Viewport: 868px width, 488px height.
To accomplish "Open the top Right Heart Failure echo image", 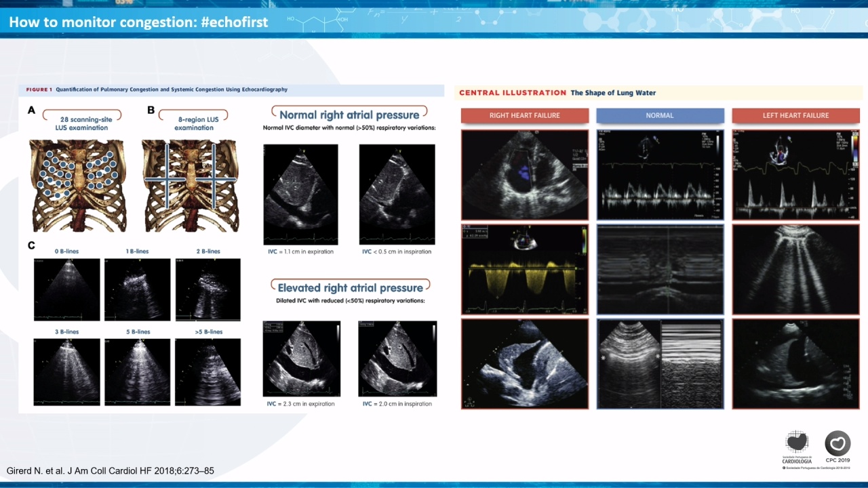I will tap(525, 174).
